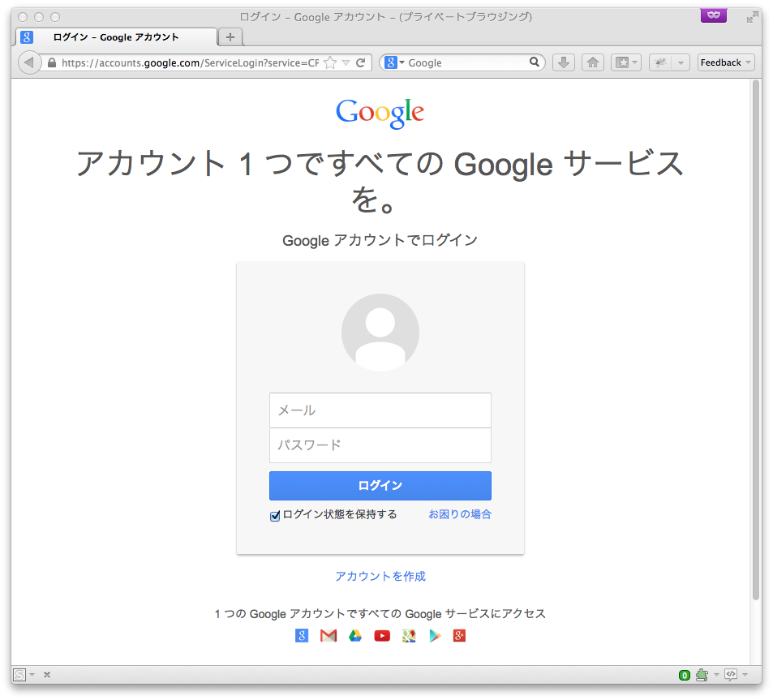Click the green 0 counter badge

click(685, 675)
